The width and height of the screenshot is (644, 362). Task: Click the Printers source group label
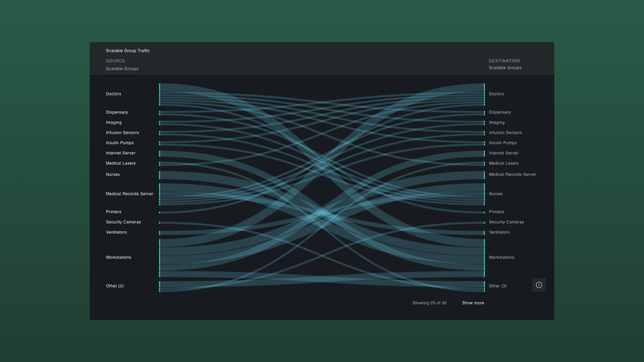(x=113, y=212)
